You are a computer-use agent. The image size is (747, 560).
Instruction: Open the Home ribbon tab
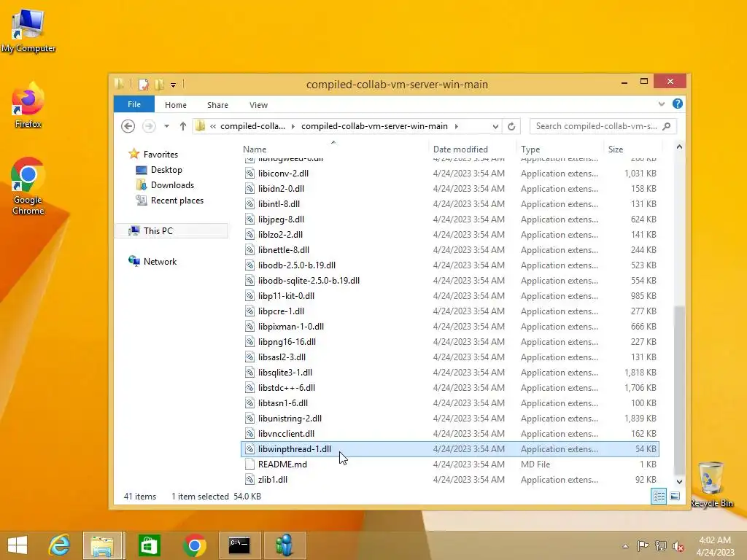tap(176, 105)
